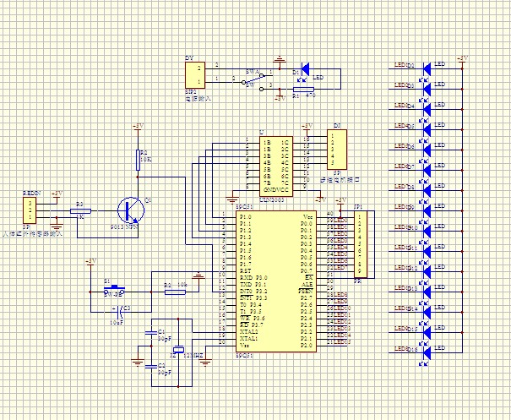511x420 pixels.
Task: Click the C1 30pF capacitor
Action: 151,333
